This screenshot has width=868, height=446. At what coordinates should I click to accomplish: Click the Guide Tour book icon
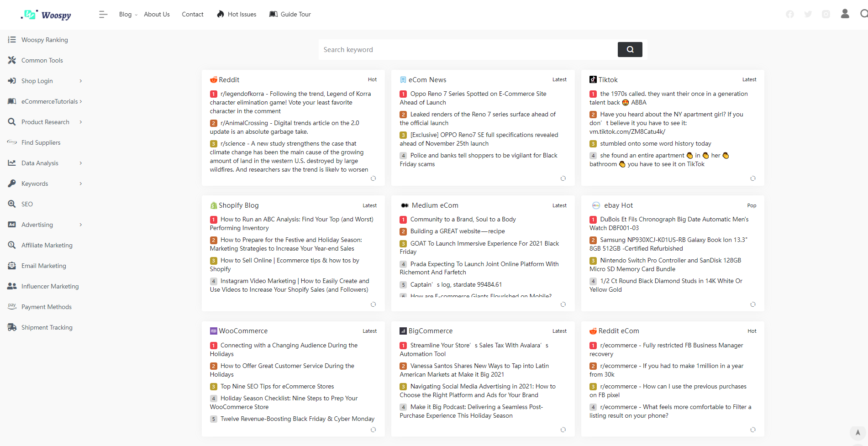click(x=274, y=14)
